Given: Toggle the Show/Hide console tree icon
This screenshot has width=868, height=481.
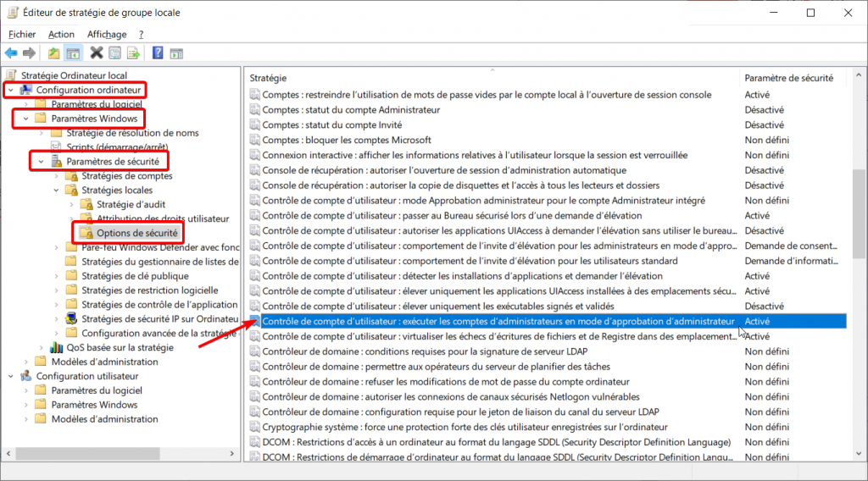Looking at the screenshot, I should (73, 53).
